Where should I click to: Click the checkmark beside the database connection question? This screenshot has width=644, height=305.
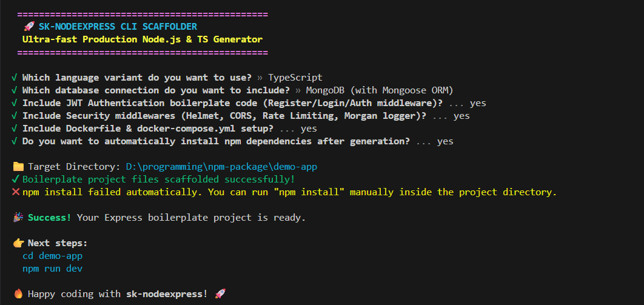(x=15, y=90)
